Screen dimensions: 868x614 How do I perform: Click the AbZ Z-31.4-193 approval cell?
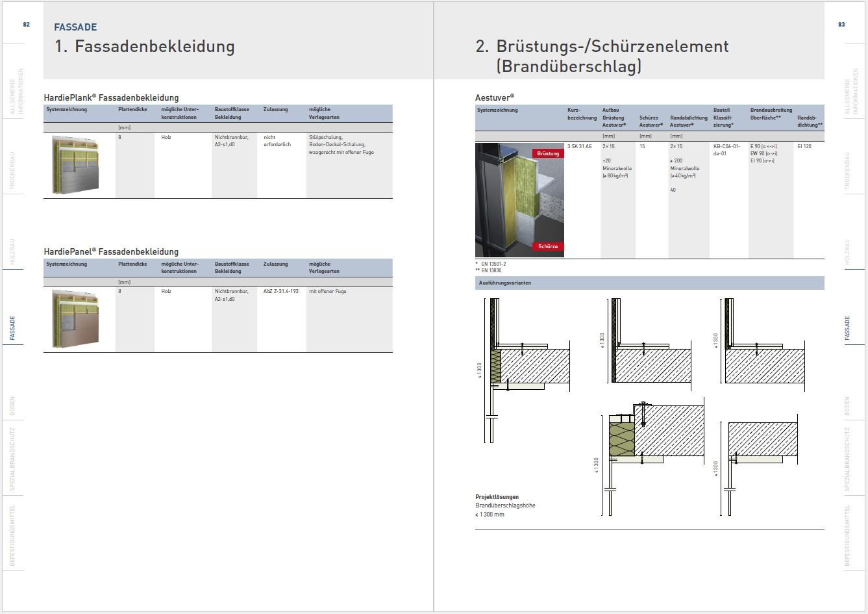[x=281, y=291]
